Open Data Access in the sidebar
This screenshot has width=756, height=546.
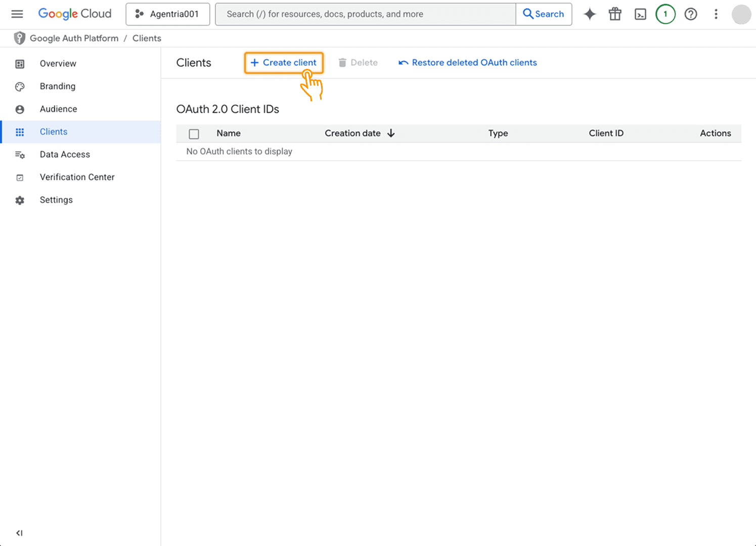click(x=80, y=154)
